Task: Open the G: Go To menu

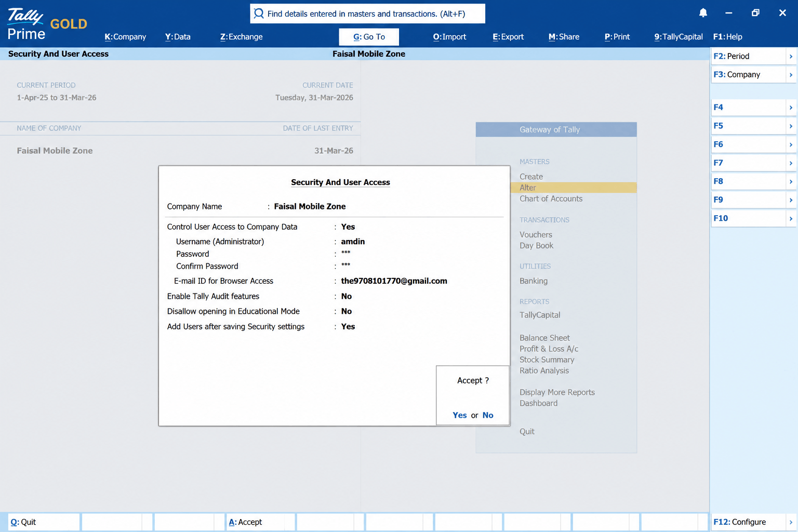Action: pos(369,37)
